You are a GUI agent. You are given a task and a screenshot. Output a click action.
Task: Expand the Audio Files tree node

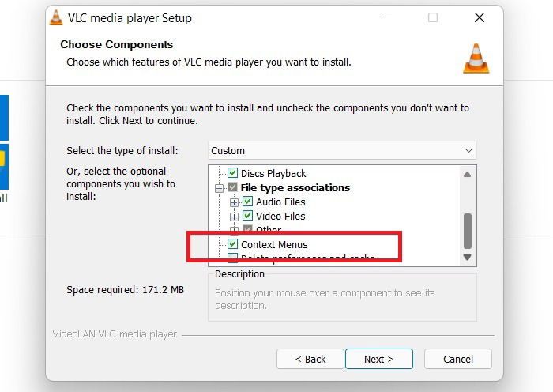pyautogui.click(x=234, y=202)
